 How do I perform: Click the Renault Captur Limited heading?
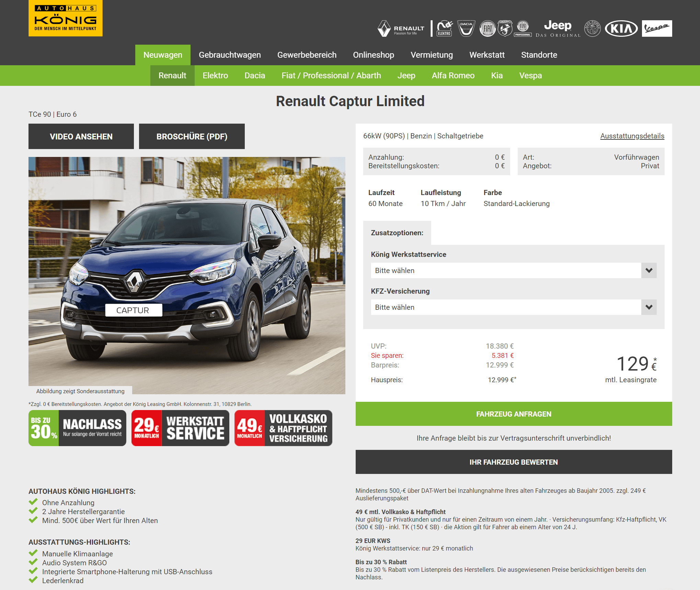pos(350,101)
